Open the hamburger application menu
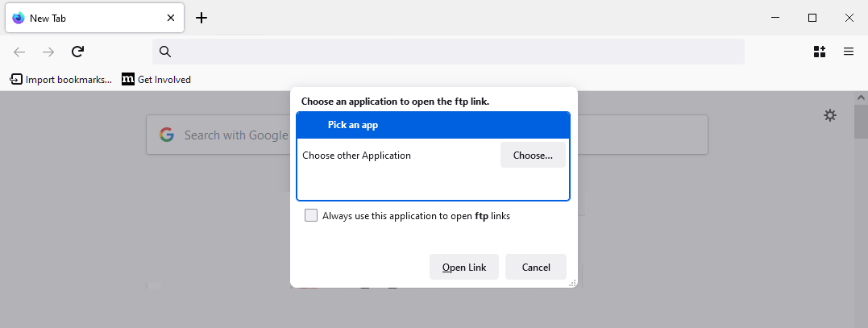This screenshot has width=868, height=328. click(x=849, y=52)
